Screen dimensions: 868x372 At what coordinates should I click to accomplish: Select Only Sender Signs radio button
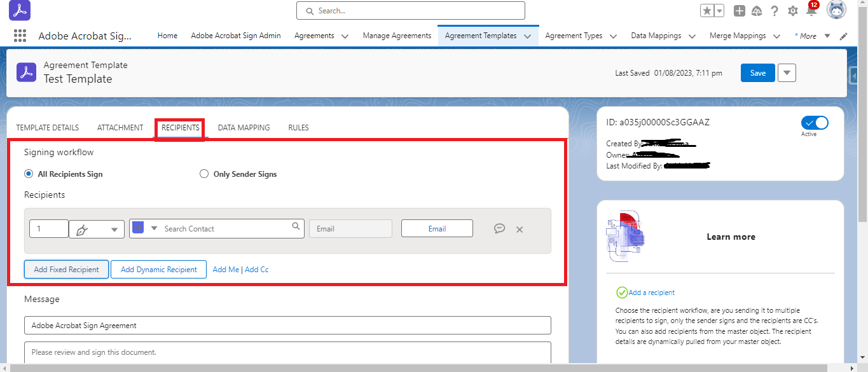tap(204, 174)
